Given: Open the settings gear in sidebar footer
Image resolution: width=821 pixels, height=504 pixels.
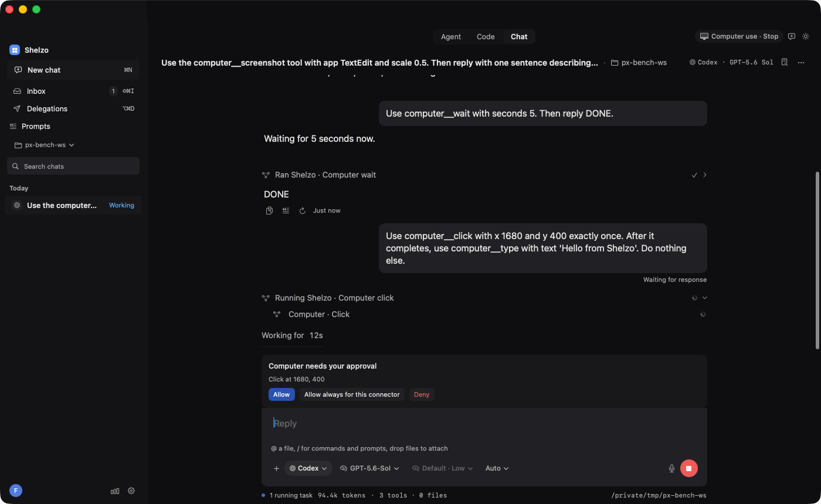Looking at the screenshot, I should (131, 491).
